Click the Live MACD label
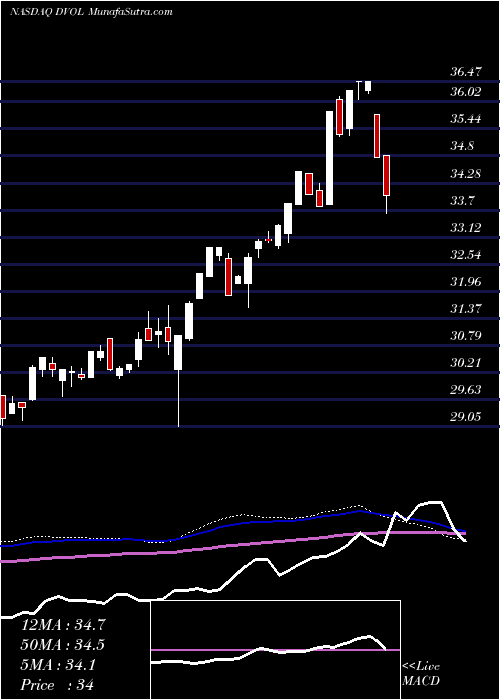The width and height of the screenshot is (500, 700). [421, 674]
